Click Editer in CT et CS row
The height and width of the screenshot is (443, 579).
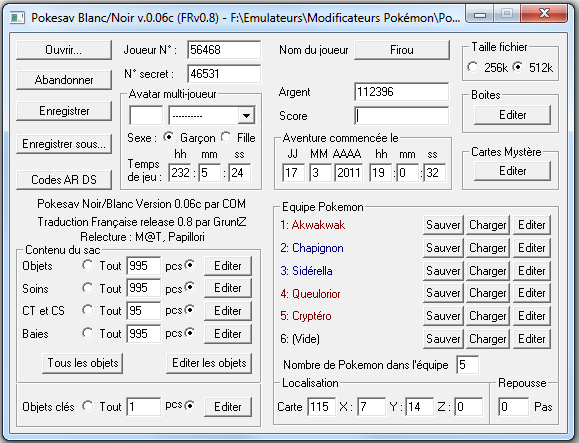228,311
